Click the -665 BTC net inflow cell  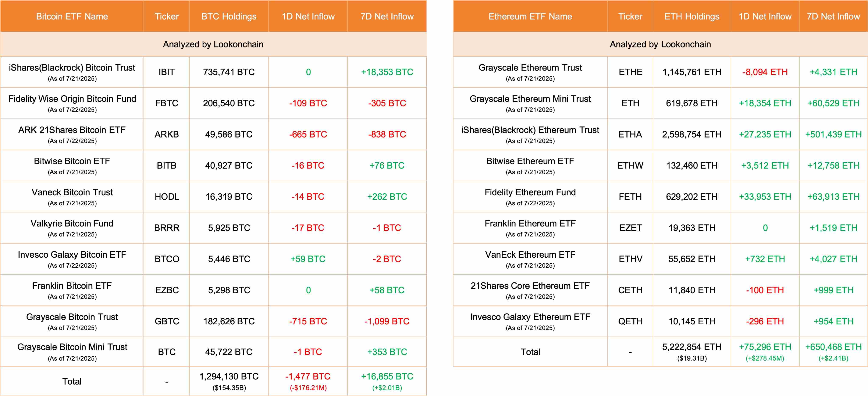coord(308,135)
